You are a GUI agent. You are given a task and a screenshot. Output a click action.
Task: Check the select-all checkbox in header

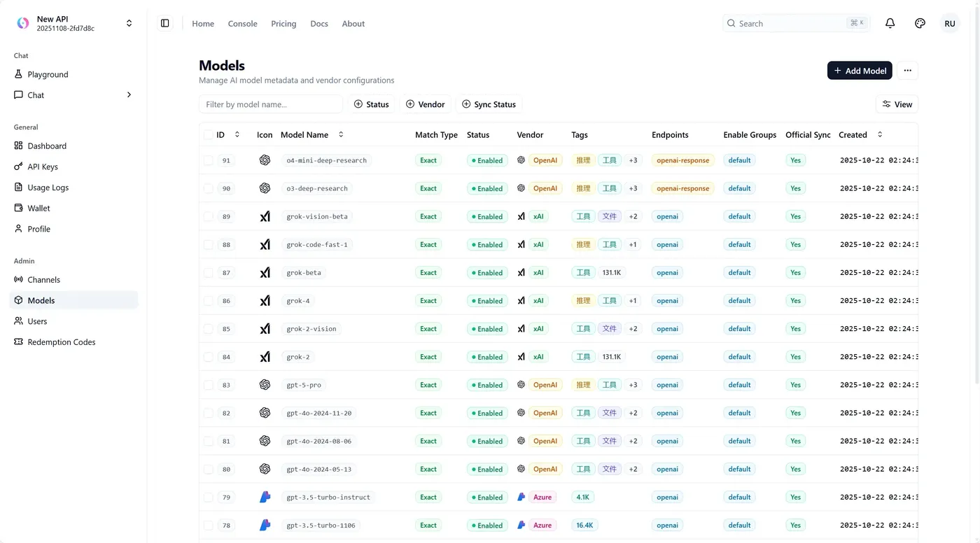pos(208,135)
